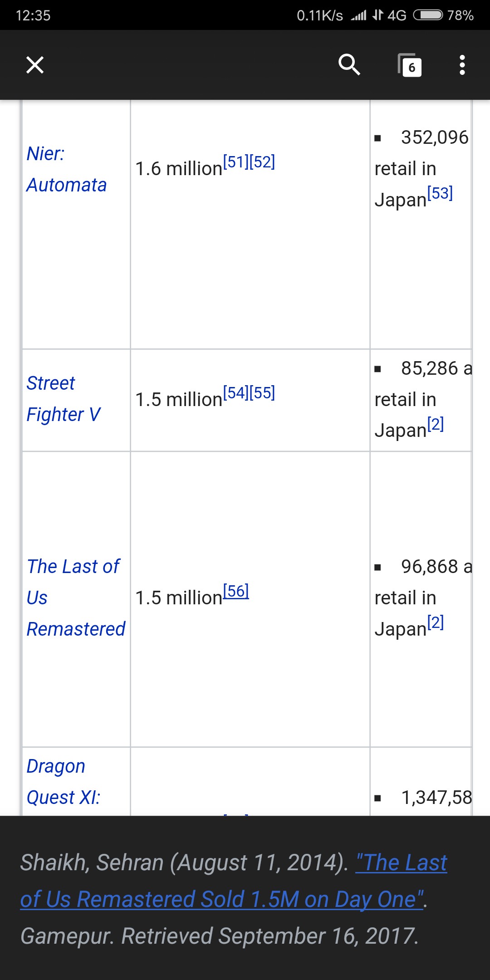Open the Street Fighter V link
Screen dimensions: 490x980
click(64, 399)
